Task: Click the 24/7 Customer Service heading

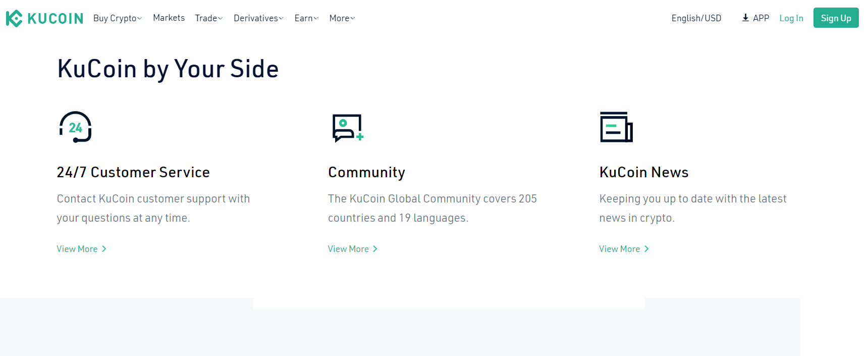Action: click(x=133, y=172)
